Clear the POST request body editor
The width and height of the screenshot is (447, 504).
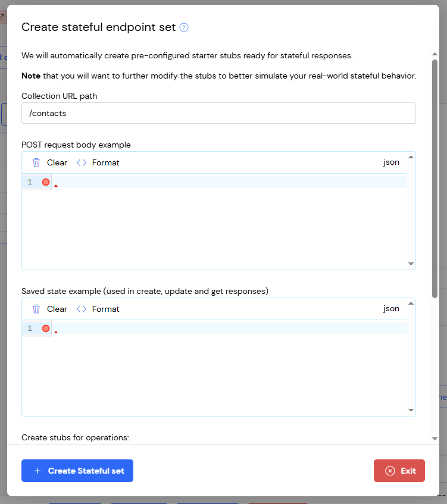(x=50, y=162)
